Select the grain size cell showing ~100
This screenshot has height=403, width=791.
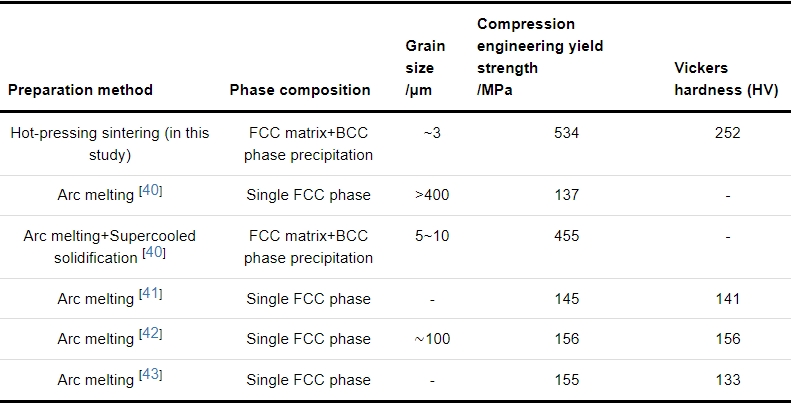(x=433, y=339)
